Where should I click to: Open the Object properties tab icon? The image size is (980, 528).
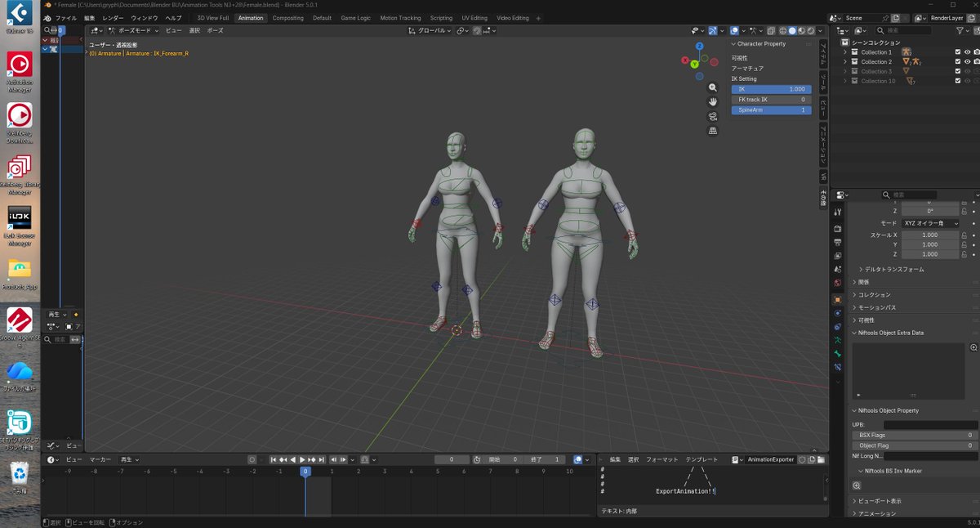[837, 300]
